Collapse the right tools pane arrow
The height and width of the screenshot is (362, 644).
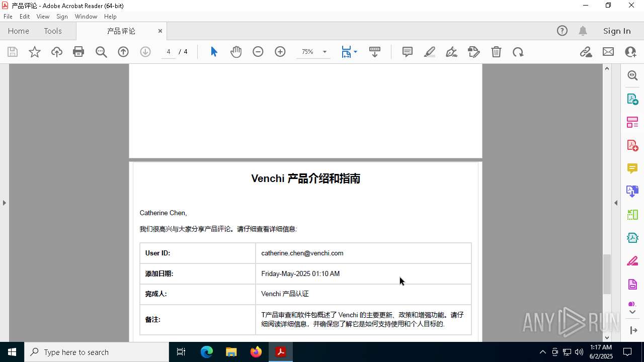(x=616, y=203)
